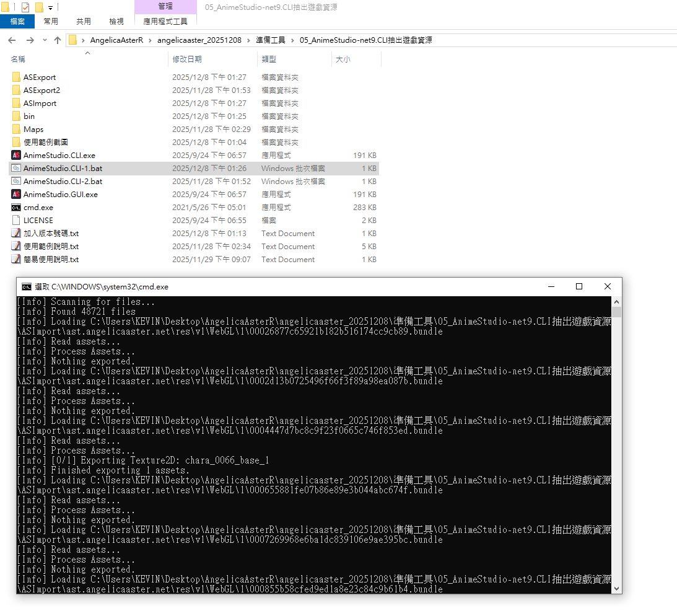The image size is (677, 616).
Task: Expand the recent locations dropdown arrow
Action: [45, 40]
